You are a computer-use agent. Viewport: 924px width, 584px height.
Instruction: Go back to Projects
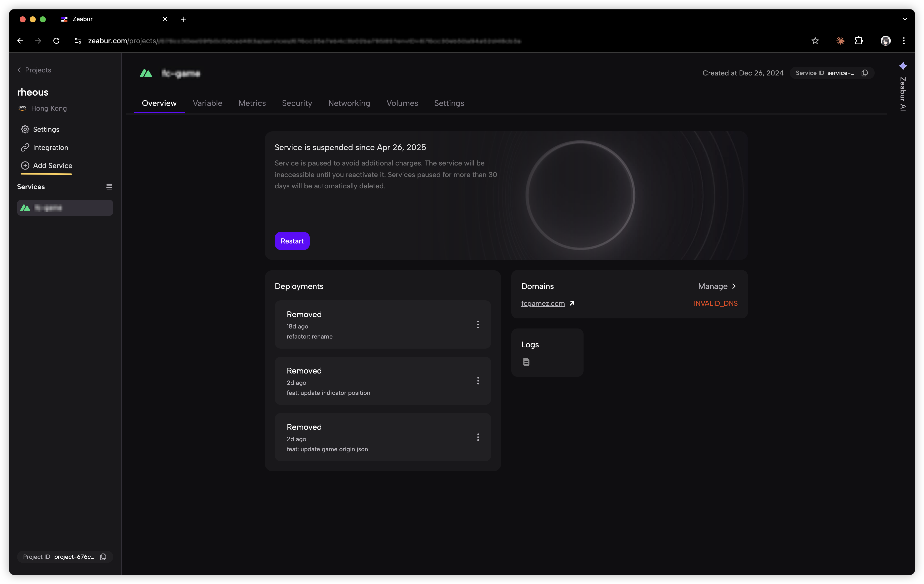[34, 70]
